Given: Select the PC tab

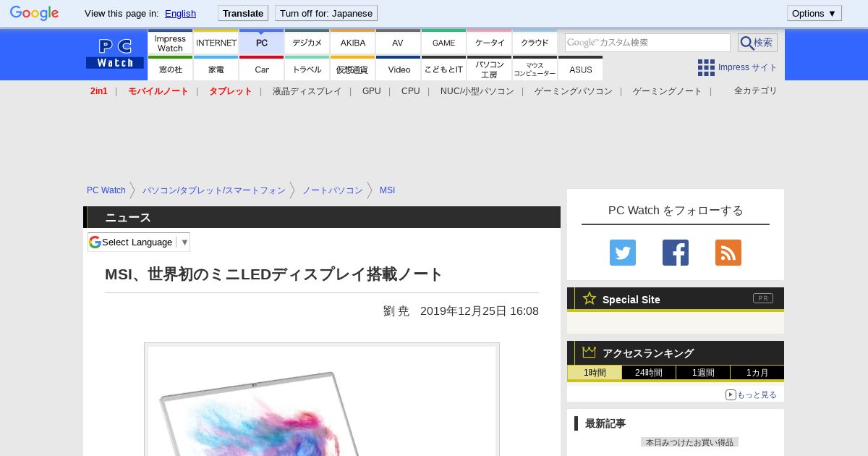Looking at the screenshot, I should [262, 43].
